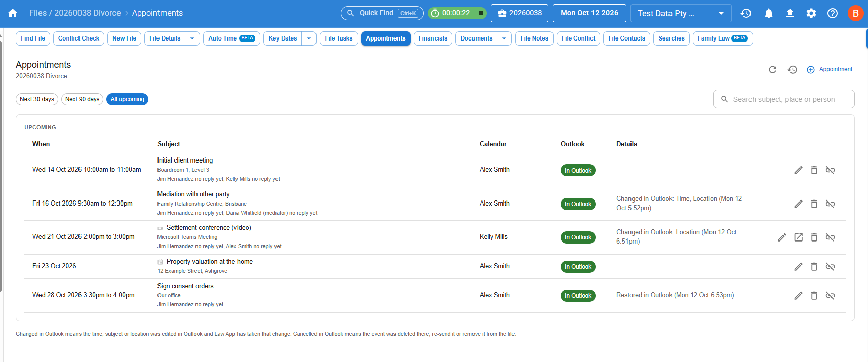Edit Sign consent orders appointment
Viewport: 868px width, 362px height.
(798, 296)
